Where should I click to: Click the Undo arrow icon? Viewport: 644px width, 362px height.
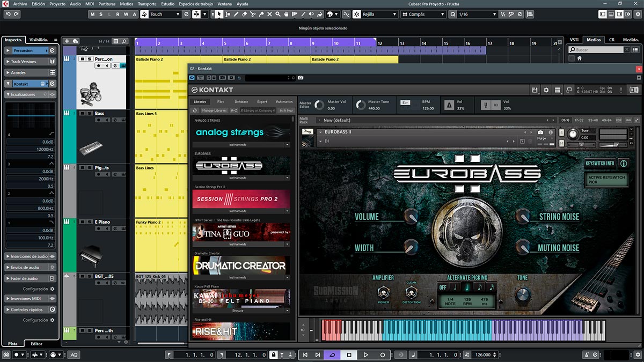pos(7,14)
